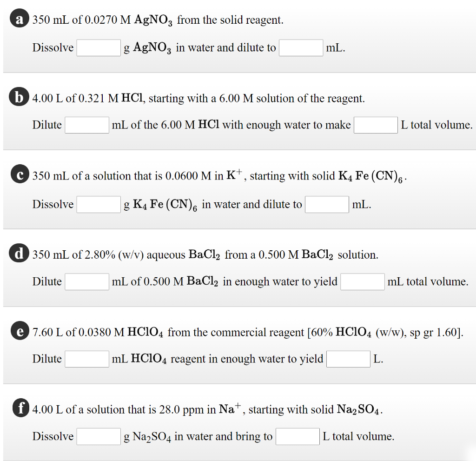476x461 pixels.
Task: Click the L total volume field in part b
Action: click(x=376, y=125)
